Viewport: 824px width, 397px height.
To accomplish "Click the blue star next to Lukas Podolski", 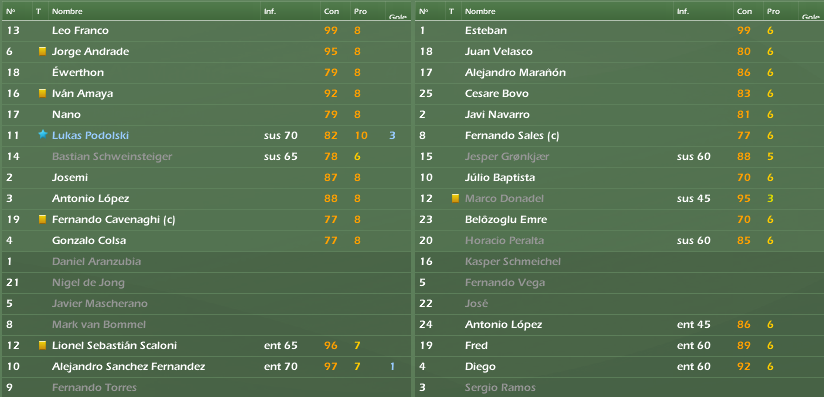I will (x=43, y=135).
